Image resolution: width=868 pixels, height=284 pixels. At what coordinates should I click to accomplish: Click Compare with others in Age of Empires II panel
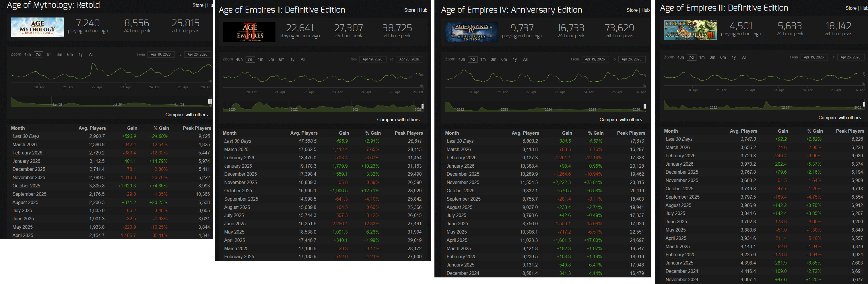(x=400, y=120)
